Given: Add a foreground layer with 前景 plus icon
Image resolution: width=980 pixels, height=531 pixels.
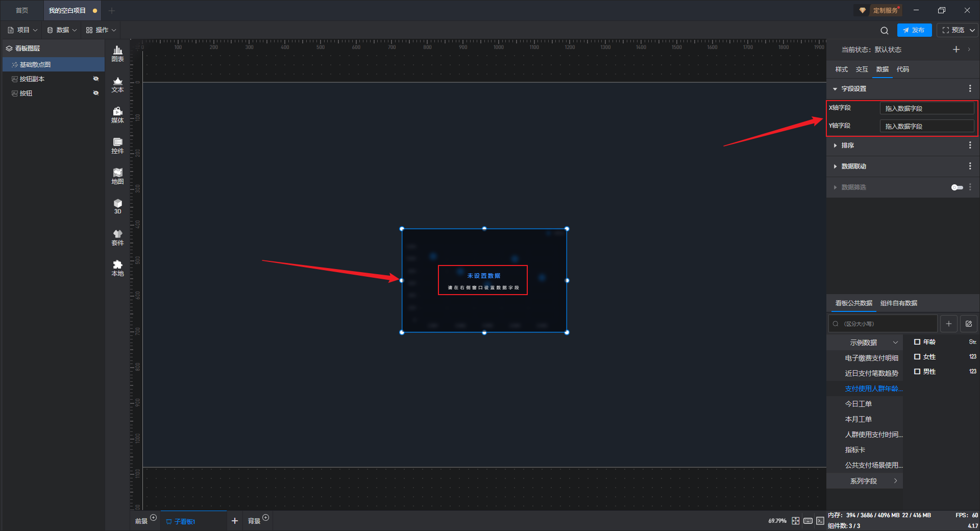Looking at the screenshot, I should [154, 518].
